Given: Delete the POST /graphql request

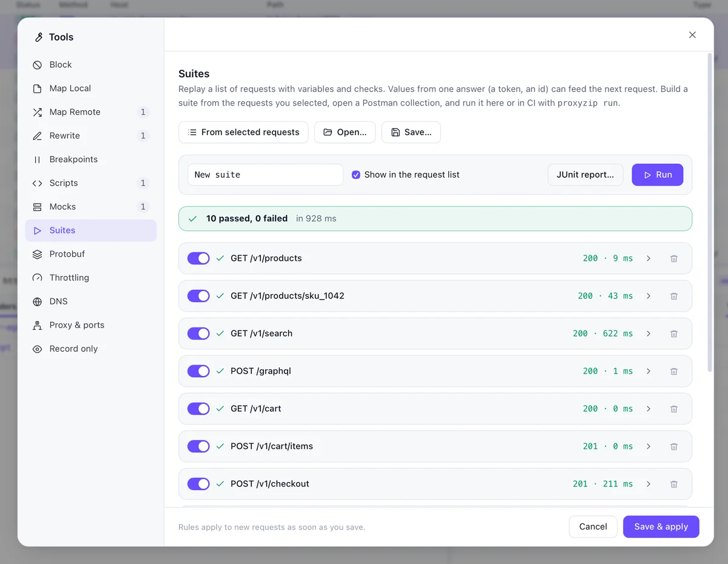Looking at the screenshot, I should 673,371.
